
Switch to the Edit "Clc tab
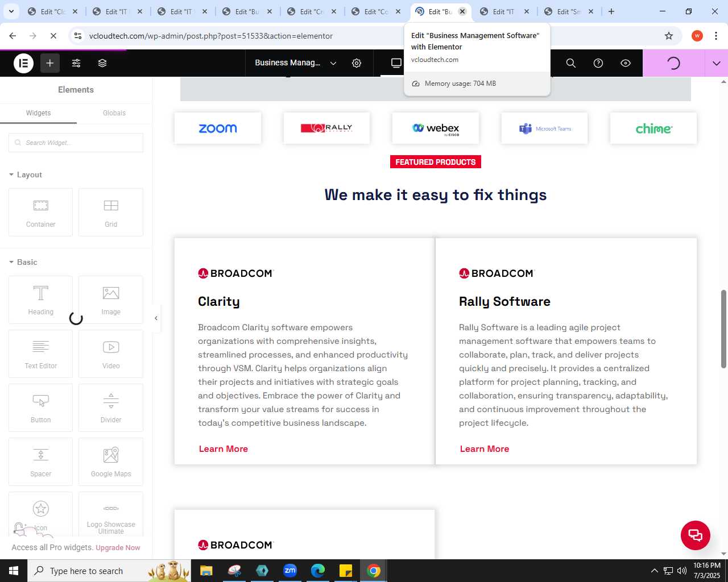(53, 11)
